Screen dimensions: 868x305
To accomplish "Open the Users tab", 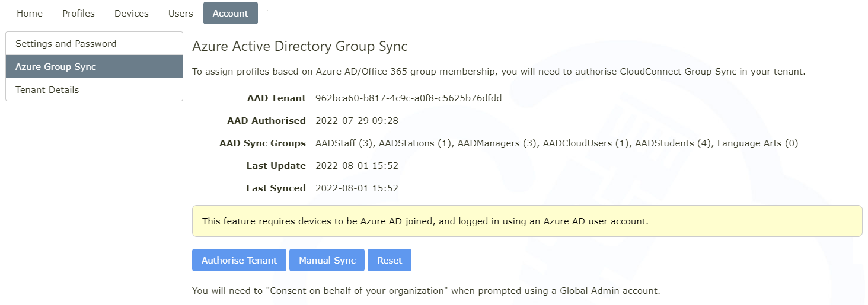I will [x=180, y=14].
